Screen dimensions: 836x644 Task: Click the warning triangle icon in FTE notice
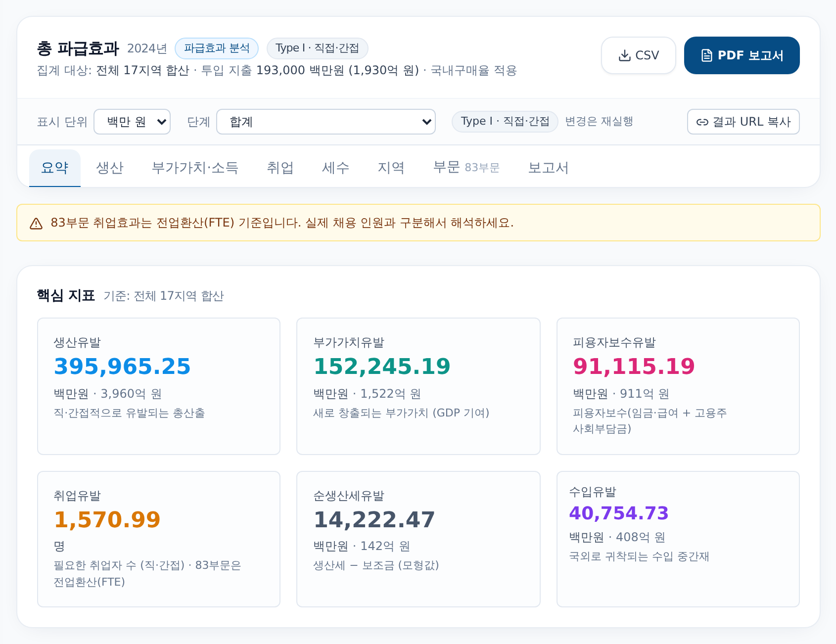click(36, 224)
